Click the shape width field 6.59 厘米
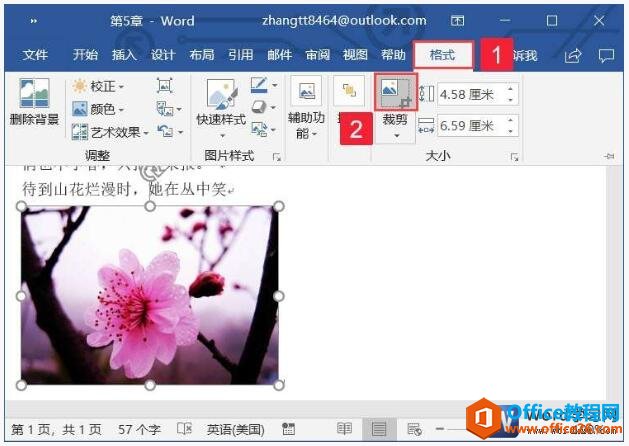 click(472, 126)
